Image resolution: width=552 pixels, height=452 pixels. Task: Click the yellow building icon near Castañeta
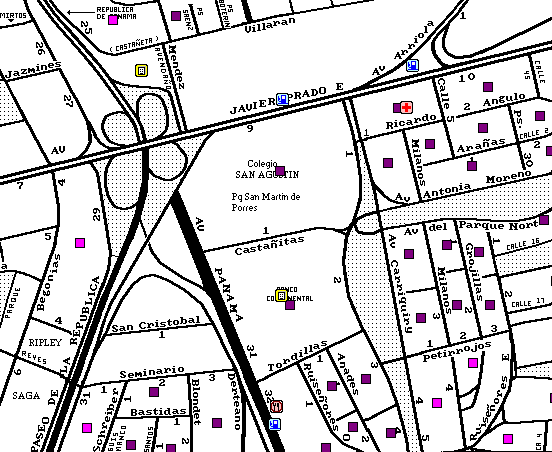142,70
